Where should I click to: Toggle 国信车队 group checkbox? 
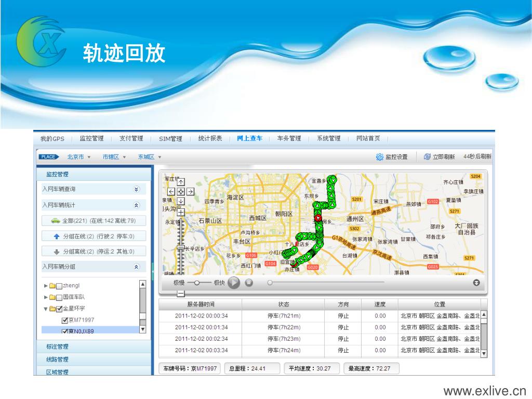click(59, 298)
